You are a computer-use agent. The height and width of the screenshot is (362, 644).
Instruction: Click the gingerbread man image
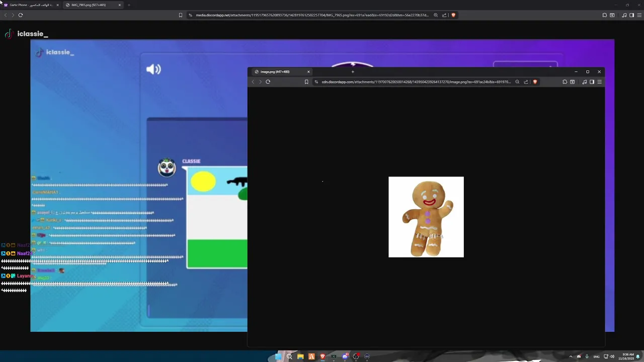pos(426,217)
